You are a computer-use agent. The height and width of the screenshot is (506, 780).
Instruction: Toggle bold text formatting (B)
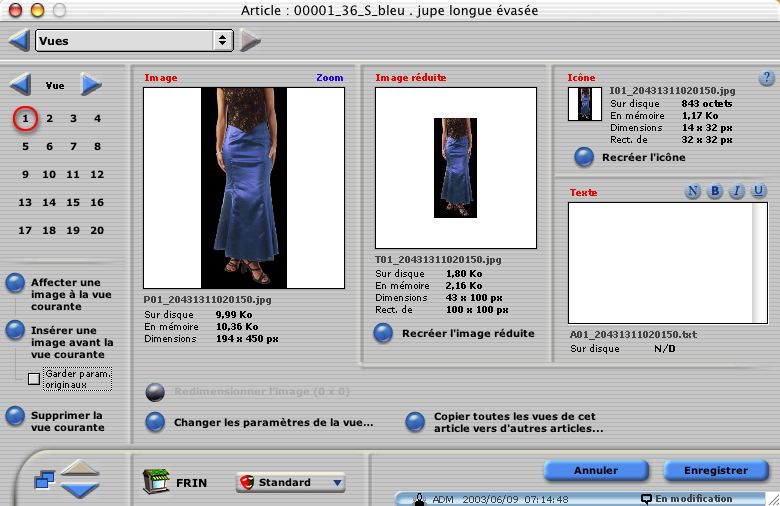click(x=715, y=191)
